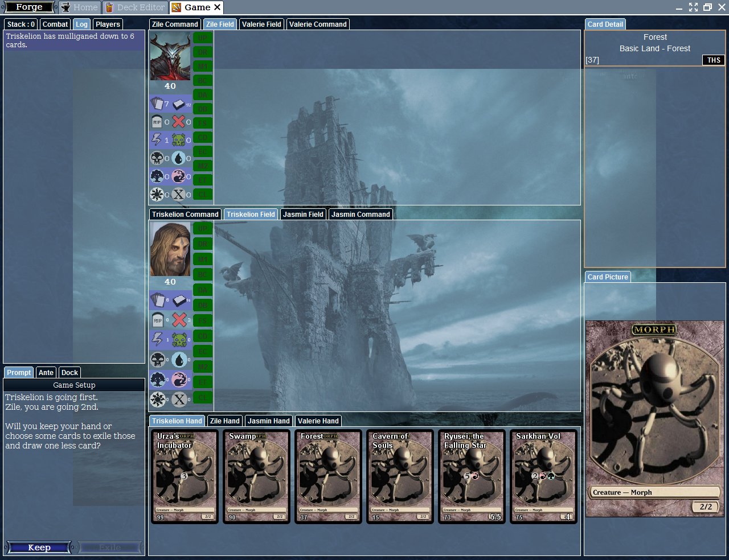
Task: Open Triskelion's library deck icon
Action: coord(179,300)
